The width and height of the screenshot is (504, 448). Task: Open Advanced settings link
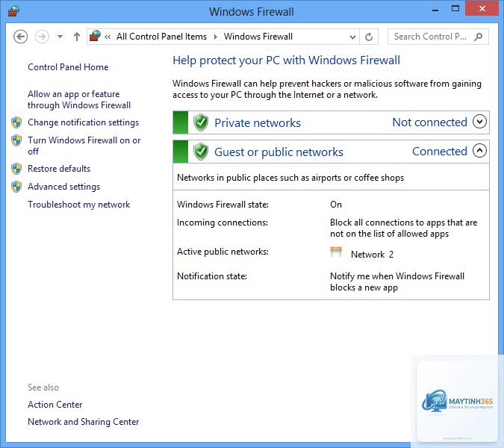pyautogui.click(x=64, y=187)
